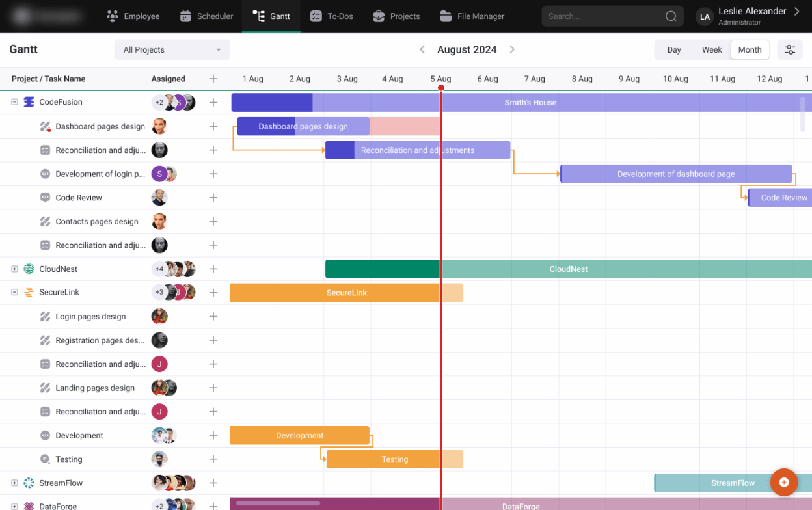Open the Employee section
This screenshot has height=510, width=812.
(133, 16)
